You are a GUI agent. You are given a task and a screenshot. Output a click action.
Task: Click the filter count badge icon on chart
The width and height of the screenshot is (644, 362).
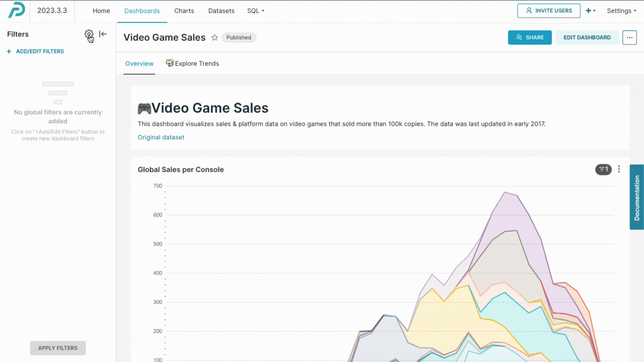pyautogui.click(x=603, y=169)
